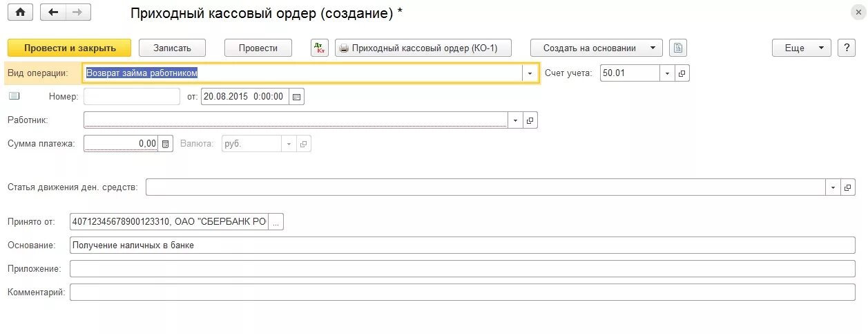This screenshot has height=334, width=868.
Task: Click the date field 20.08.2015
Action: click(245, 97)
